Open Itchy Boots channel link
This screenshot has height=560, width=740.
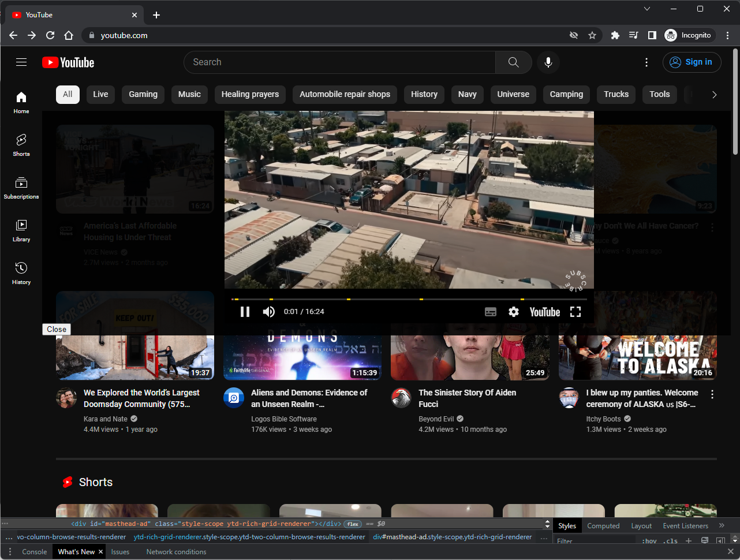pos(604,419)
